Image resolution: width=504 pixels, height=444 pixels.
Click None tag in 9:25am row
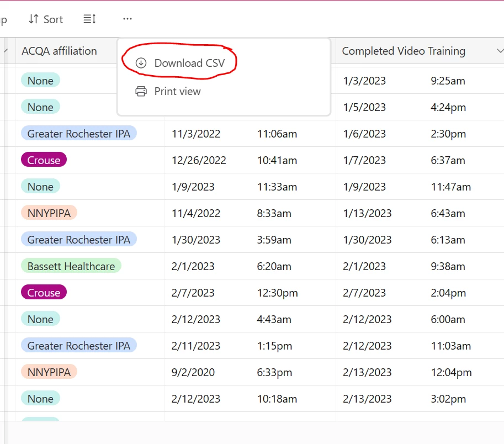tap(40, 81)
